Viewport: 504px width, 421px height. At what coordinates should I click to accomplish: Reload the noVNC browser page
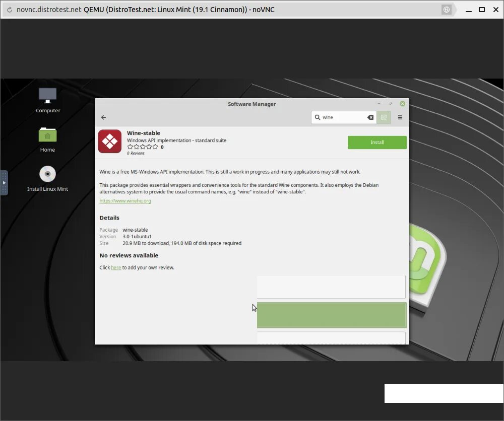tap(9, 10)
